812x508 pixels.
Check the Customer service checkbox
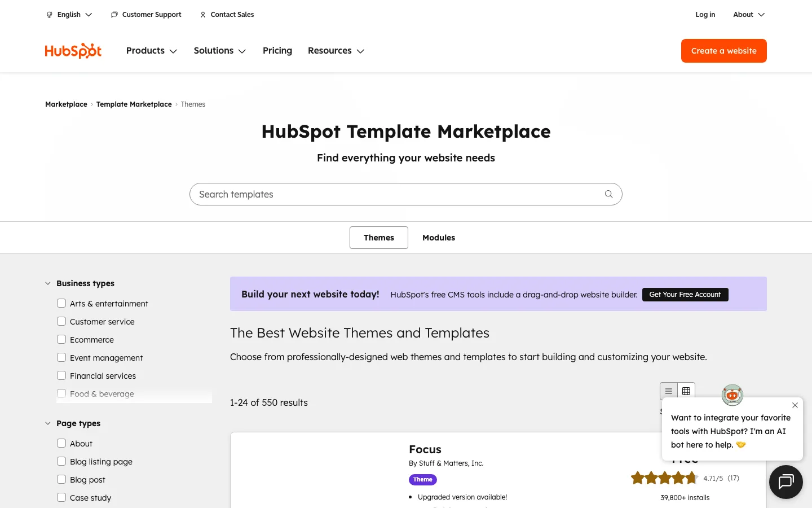coord(61,321)
